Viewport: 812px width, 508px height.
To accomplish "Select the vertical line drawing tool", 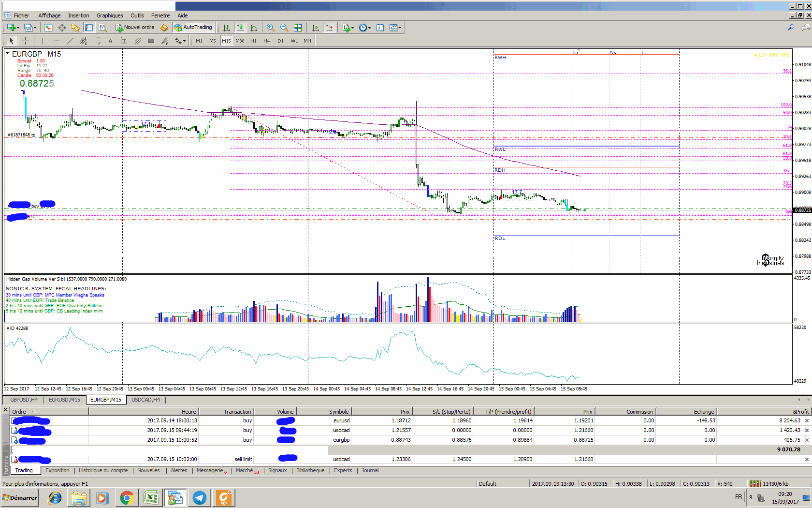I will point(43,41).
